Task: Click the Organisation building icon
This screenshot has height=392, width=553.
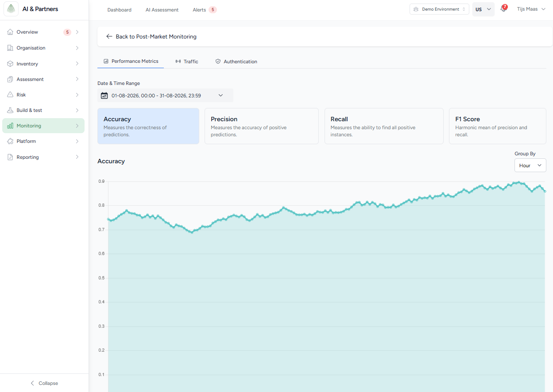Action: (x=10, y=48)
